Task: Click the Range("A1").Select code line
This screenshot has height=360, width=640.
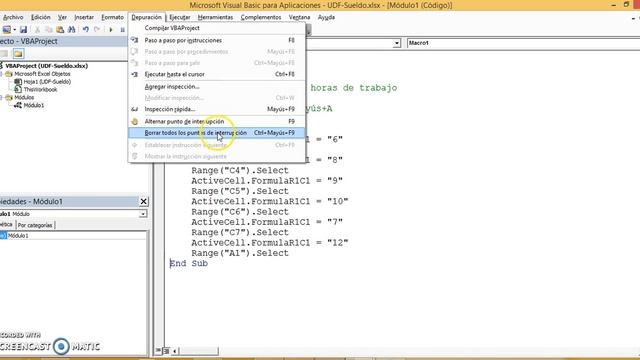Action: 240,253
